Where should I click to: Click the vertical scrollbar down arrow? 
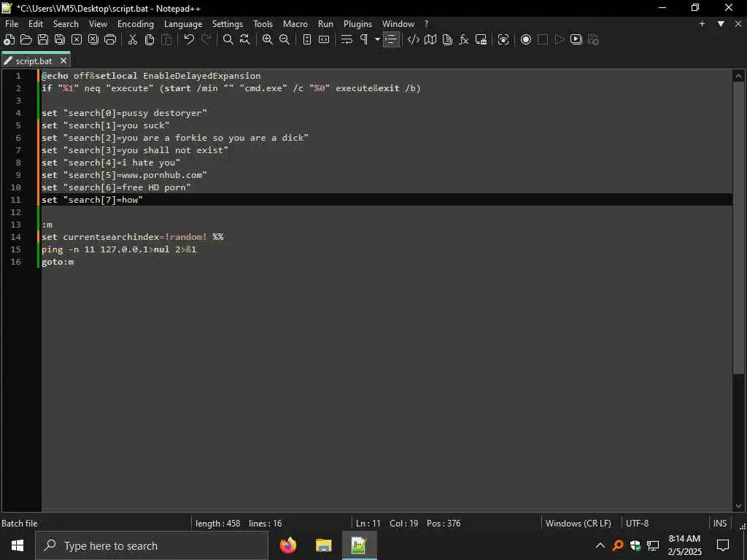[738, 506]
